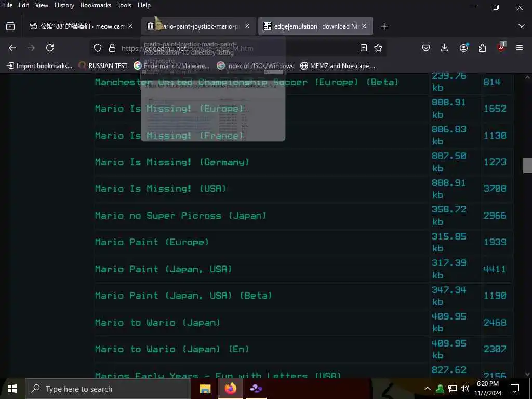Open the View menu
This screenshot has width=532, height=399.
click(x=42, y=5)
